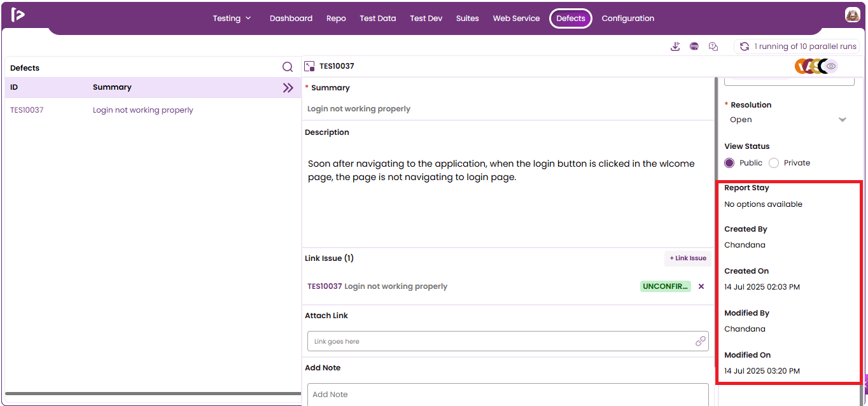The height and width of the screenshot is (406, 868).
Task: Open the Web Service tab
Action: [x=516, y=18]
